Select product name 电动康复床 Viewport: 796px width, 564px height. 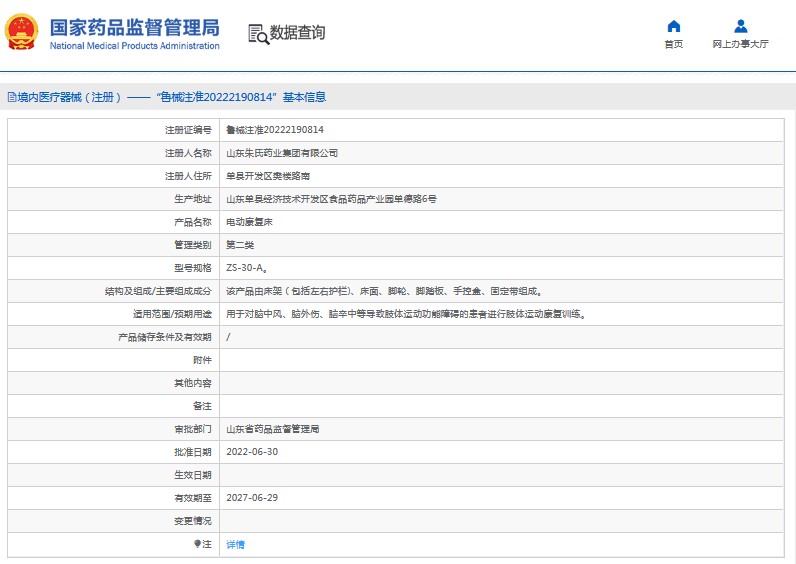coord(249,222)
